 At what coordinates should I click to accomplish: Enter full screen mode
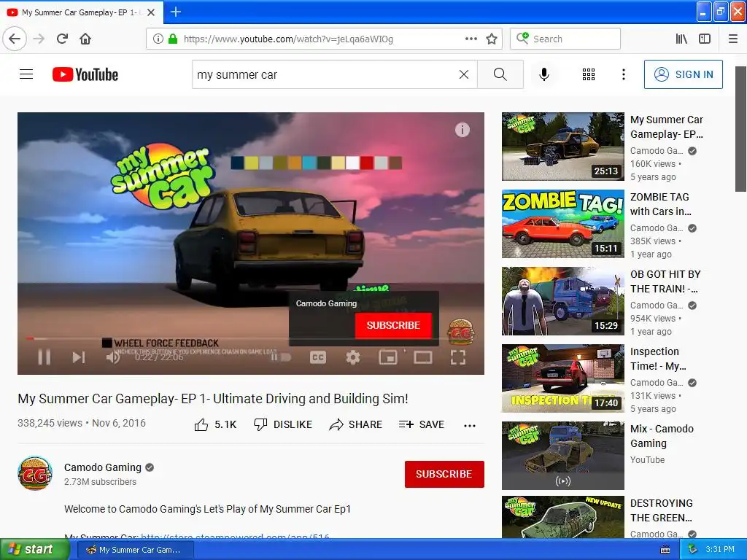458,357
